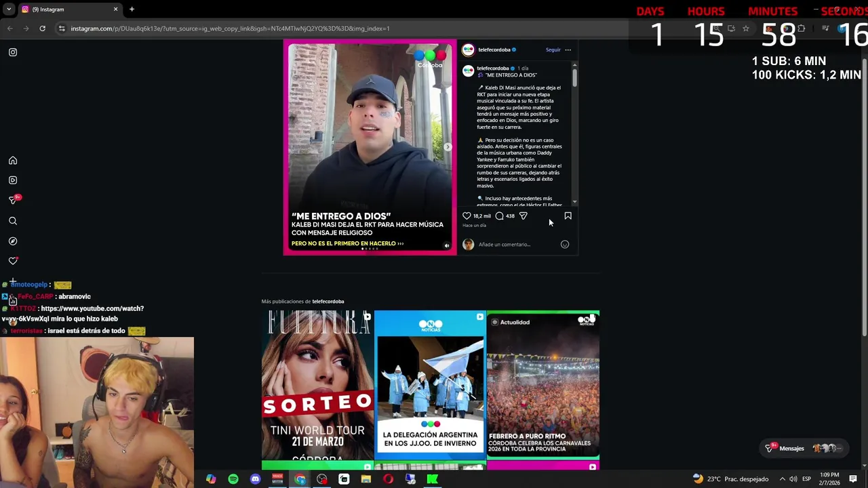Open Explore compass icon in sidebar
The width and height of the screenshot is (868, 488).
pos(13,241)
